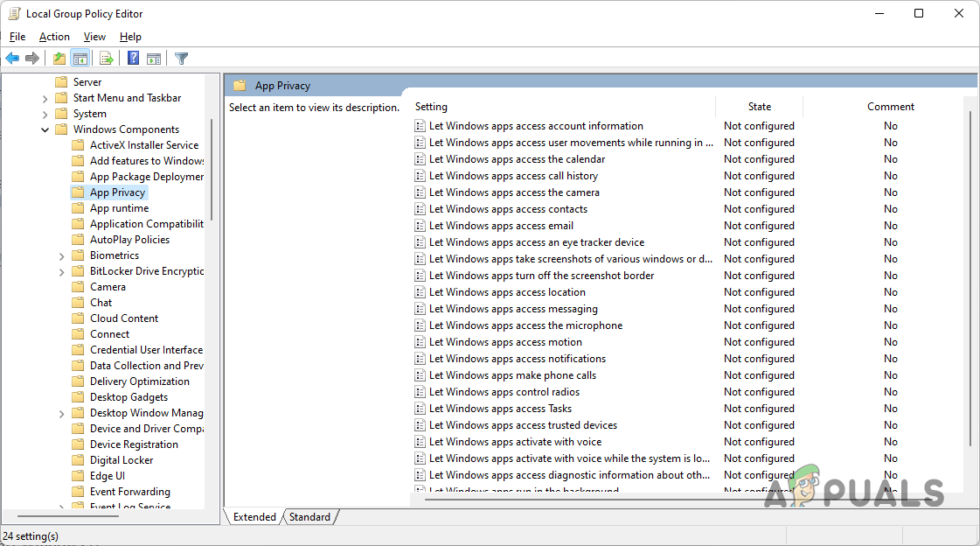The image size is (980, 546).
Task: Click the policy icon beside 'access location'
Action: [420, 292]
